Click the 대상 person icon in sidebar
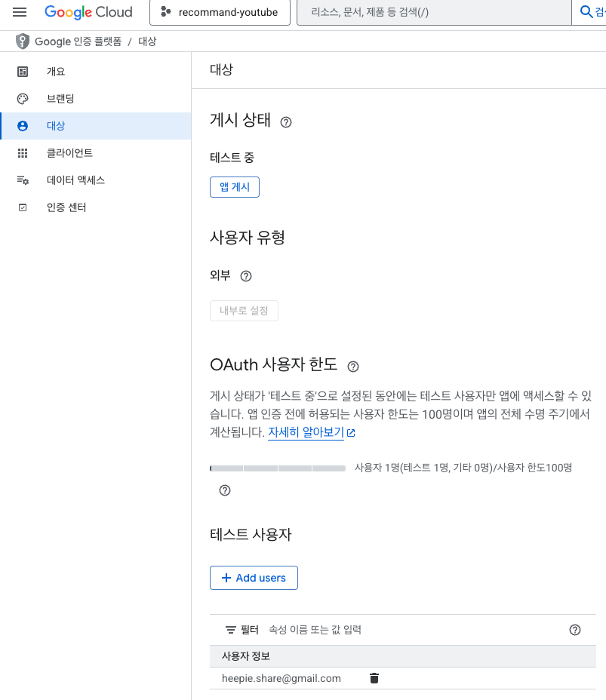The image size is (606, 700). point(23,126)
